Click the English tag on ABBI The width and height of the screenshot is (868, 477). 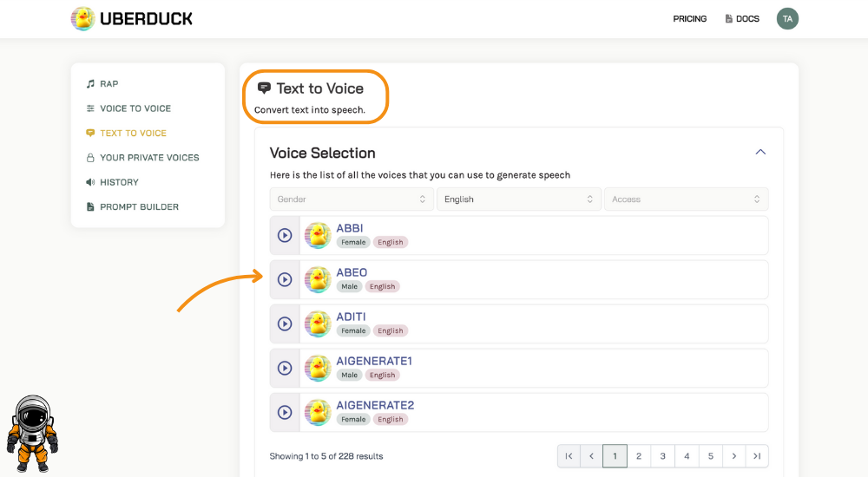coord(391,242)
